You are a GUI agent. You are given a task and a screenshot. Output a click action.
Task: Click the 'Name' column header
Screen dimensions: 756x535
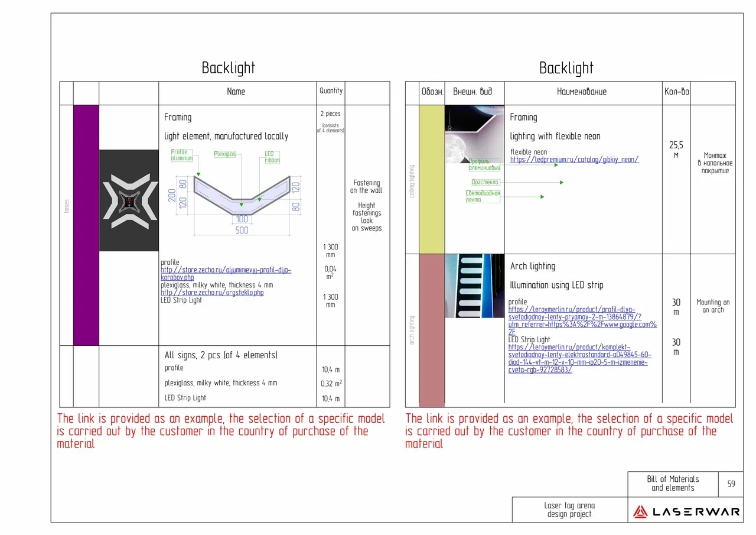click(x=236, y=92)
